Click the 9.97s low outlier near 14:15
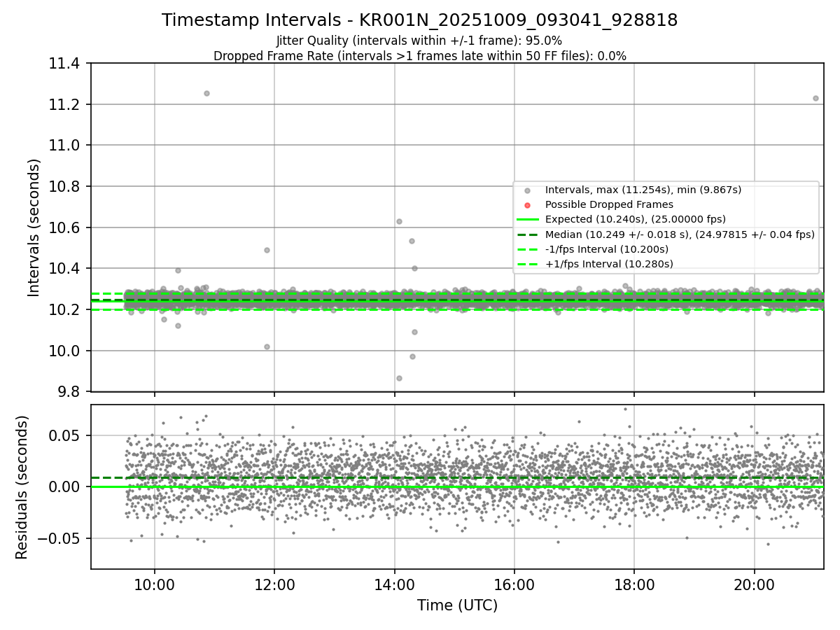This screenshot has width=840, height=630. pyautogui.click(x=412, y=356)
